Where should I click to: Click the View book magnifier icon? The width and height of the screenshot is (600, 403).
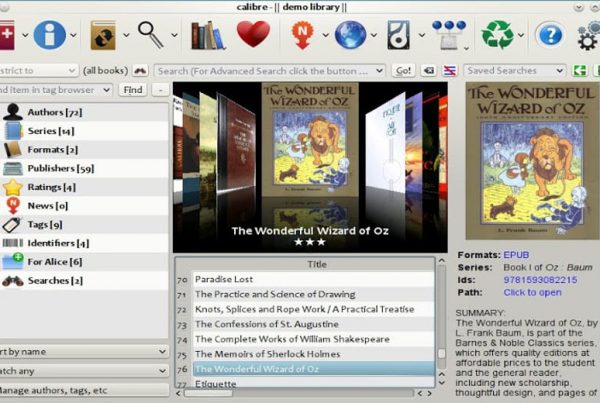150,35
